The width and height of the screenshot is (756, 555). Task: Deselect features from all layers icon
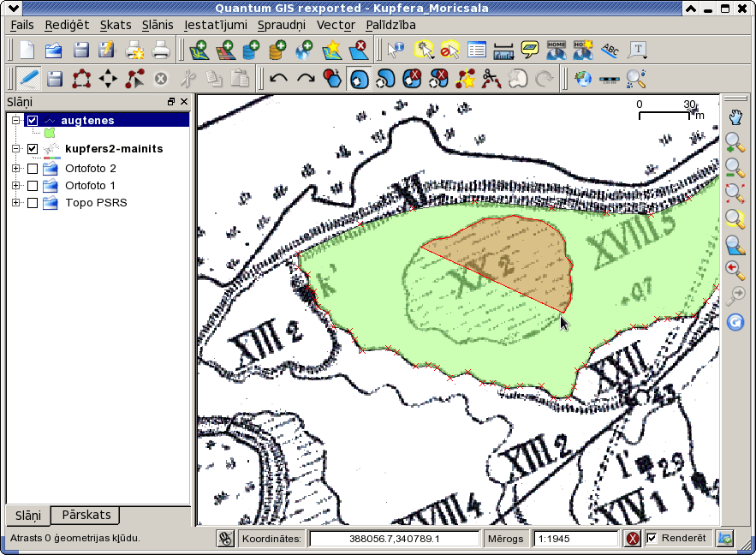tap(449, 50)
